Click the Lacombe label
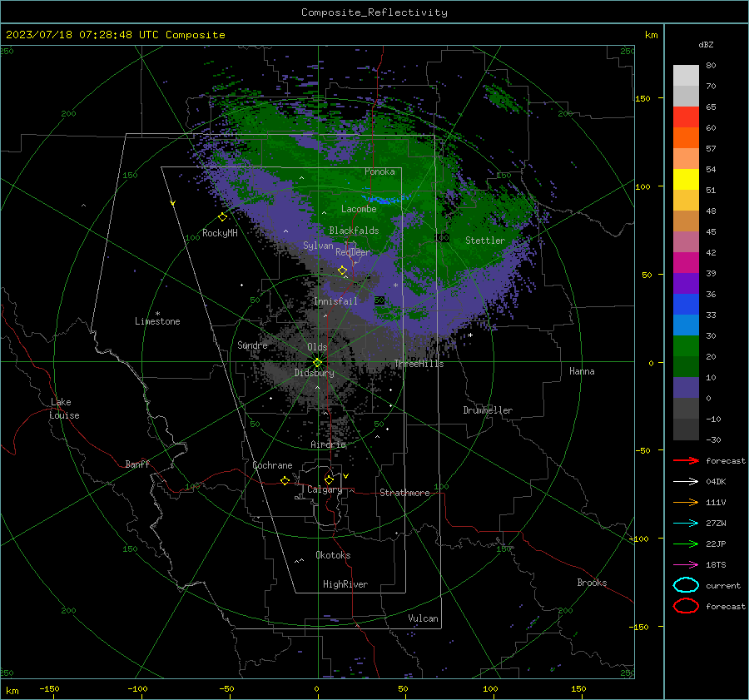The height and width of the screenshot is (700, 749). pyautogui.click(x=359, y=209)
